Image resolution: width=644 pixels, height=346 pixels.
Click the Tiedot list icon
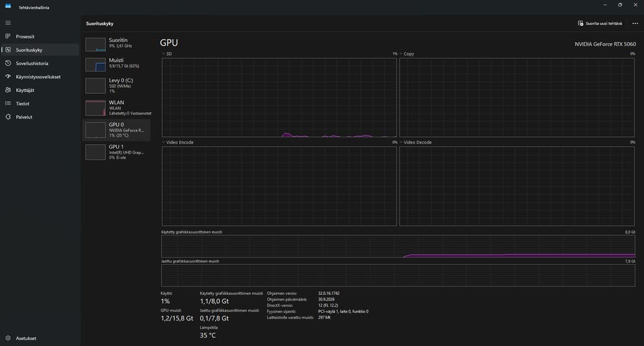coord(8,103)
